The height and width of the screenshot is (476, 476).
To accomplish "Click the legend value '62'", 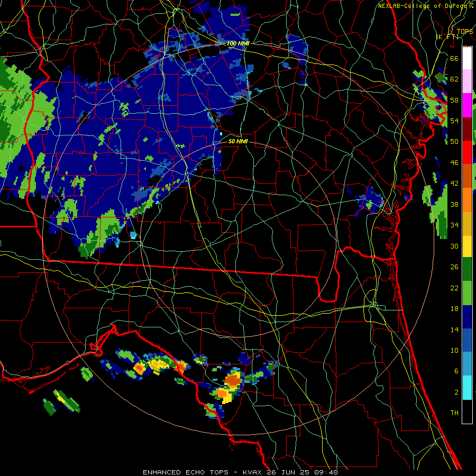I will (454, 79).
